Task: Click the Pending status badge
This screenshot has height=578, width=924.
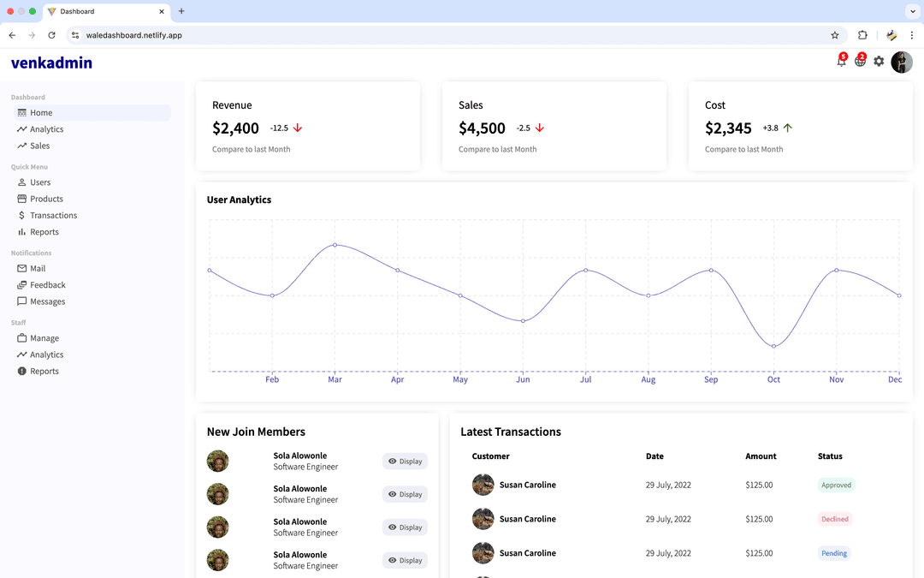Action: click(x=834, y=553)
